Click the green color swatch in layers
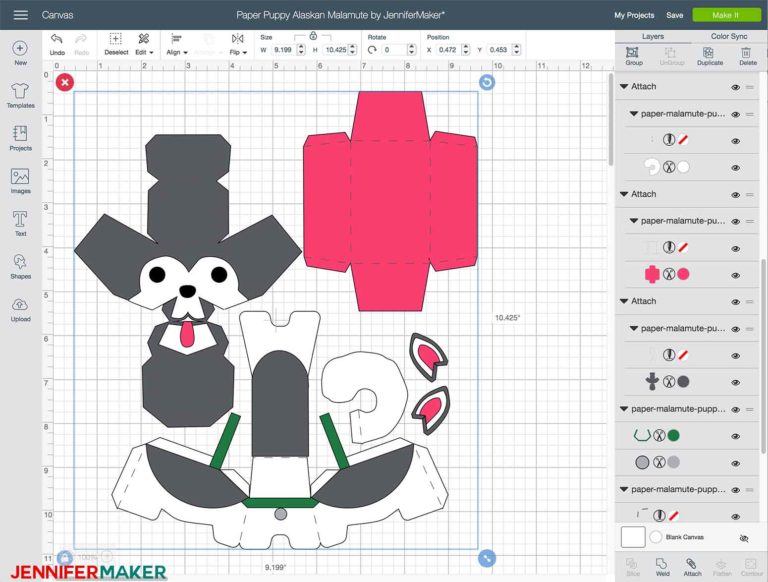Screen dimensions: 768x582 (x=673, y=436)
